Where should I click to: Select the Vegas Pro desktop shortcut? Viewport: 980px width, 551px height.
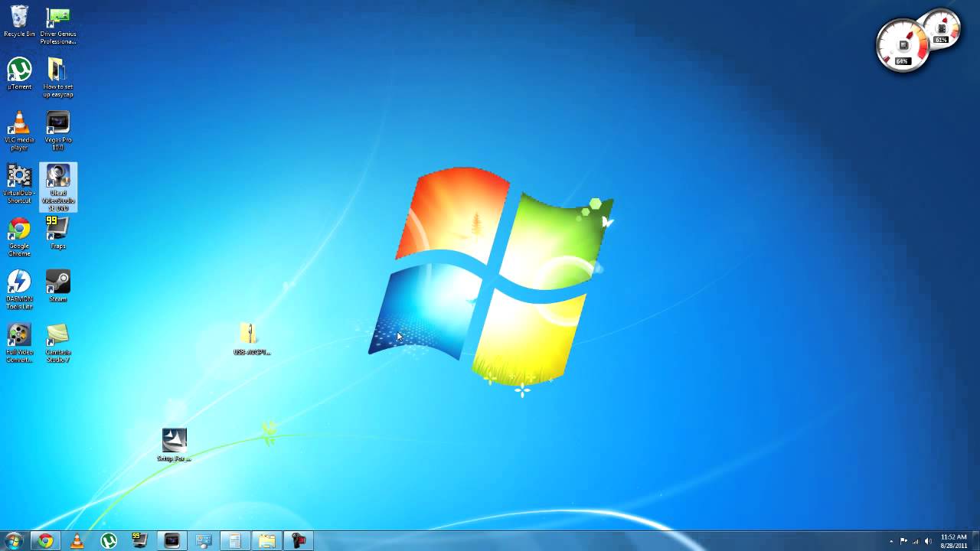58,131
